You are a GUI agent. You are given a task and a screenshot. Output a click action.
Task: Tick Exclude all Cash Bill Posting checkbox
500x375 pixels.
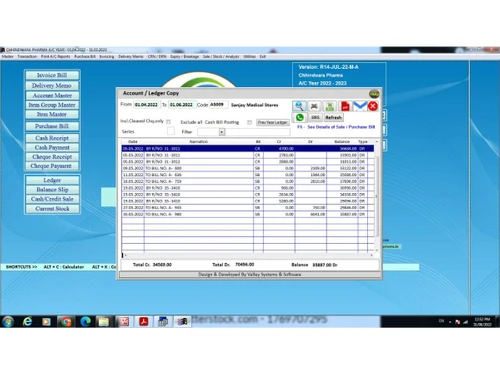pyautogui.click(x=249, y=122)
